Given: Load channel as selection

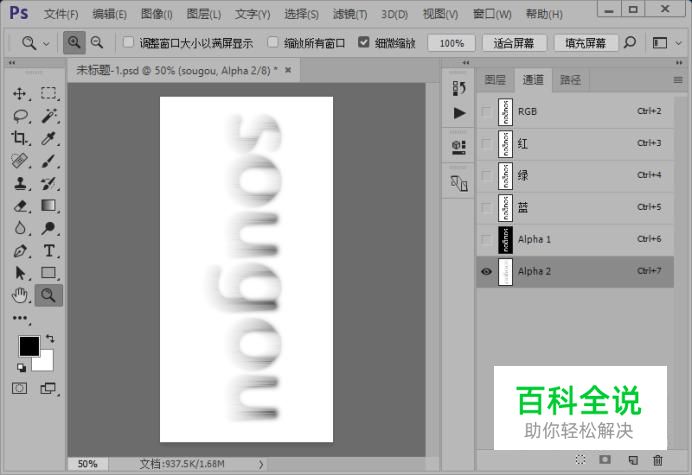Looking at the screenshot, I should pos(581,460).
